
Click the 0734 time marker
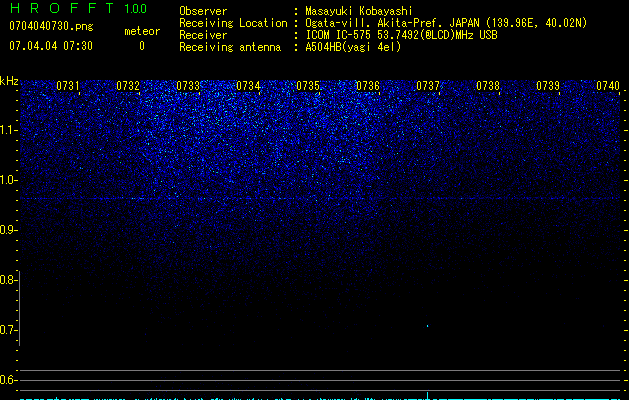248,86
